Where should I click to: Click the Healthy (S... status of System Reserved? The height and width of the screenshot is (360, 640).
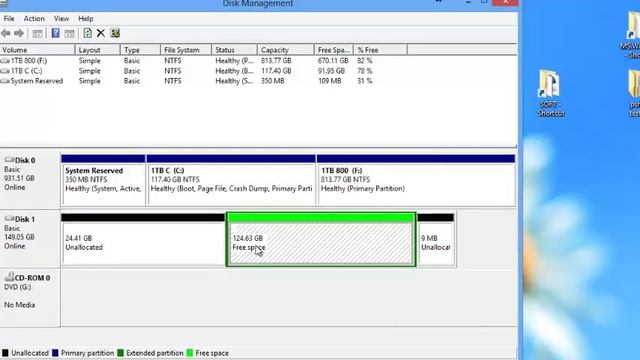point(234,81)
